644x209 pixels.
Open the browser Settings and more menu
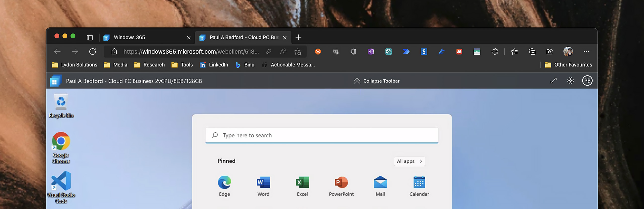586,52
